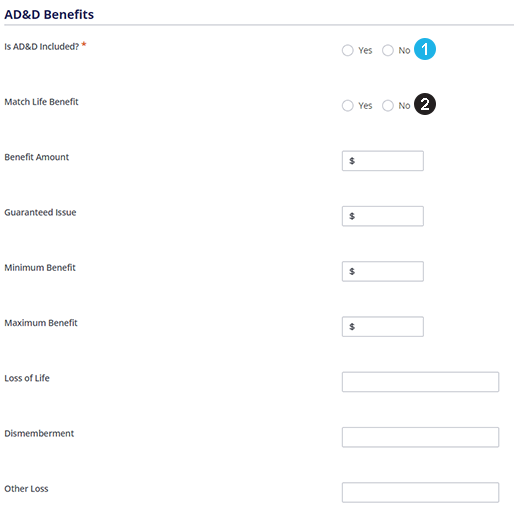Choose No for Match Life Benefit
Screen dimensions: 514x516
pos(388,106)
